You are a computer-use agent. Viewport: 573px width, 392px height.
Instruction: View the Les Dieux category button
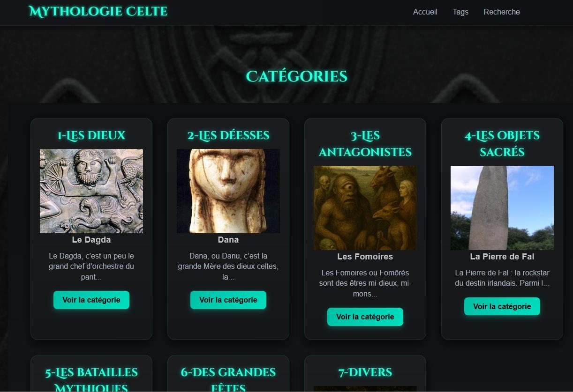[x=91, y=300]
